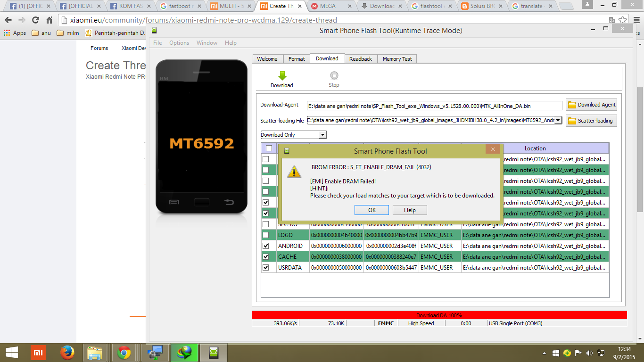Open the 'anu' bookmark folder
644x362 pixels.
pyautogui.click(x=41, y=33)
